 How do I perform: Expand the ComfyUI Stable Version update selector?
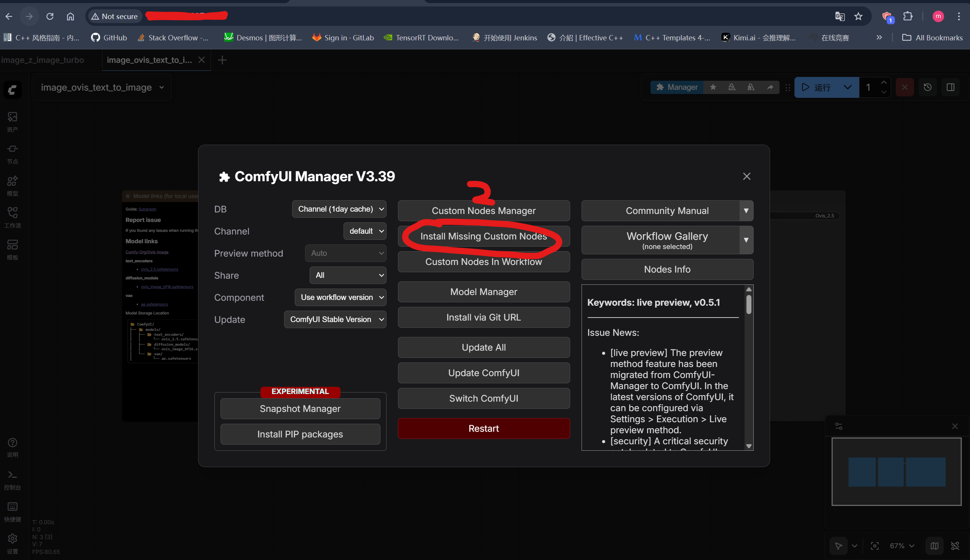click(x=334, y=319)
